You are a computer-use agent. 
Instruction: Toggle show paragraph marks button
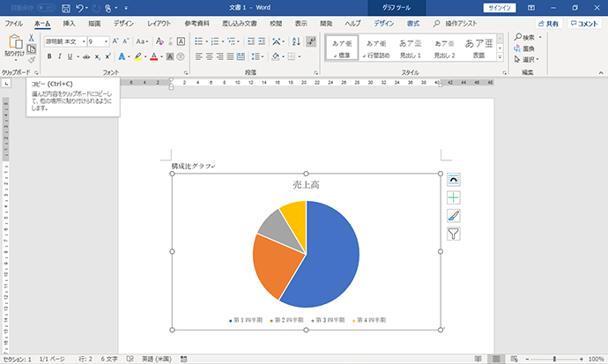coord(311,41)
